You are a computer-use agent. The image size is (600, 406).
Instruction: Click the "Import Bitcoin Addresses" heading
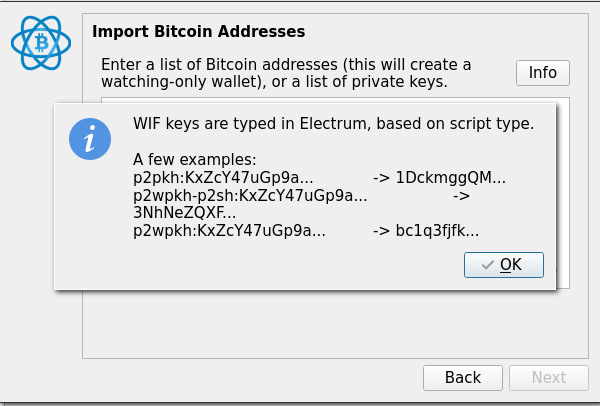(198, 32)
